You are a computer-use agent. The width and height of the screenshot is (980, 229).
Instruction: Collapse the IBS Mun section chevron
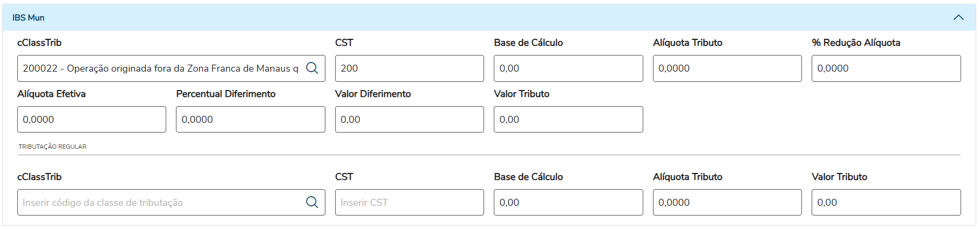pos(958,17)
